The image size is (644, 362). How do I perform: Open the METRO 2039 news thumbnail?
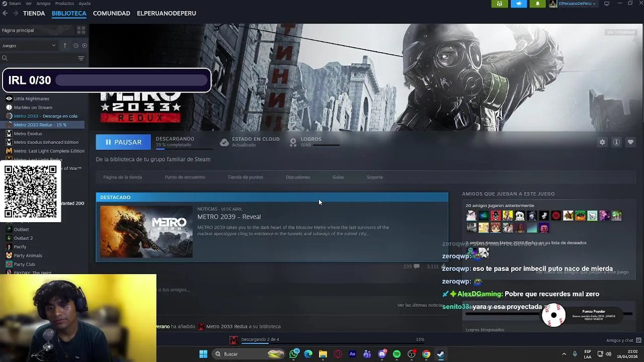pos(146,232)
